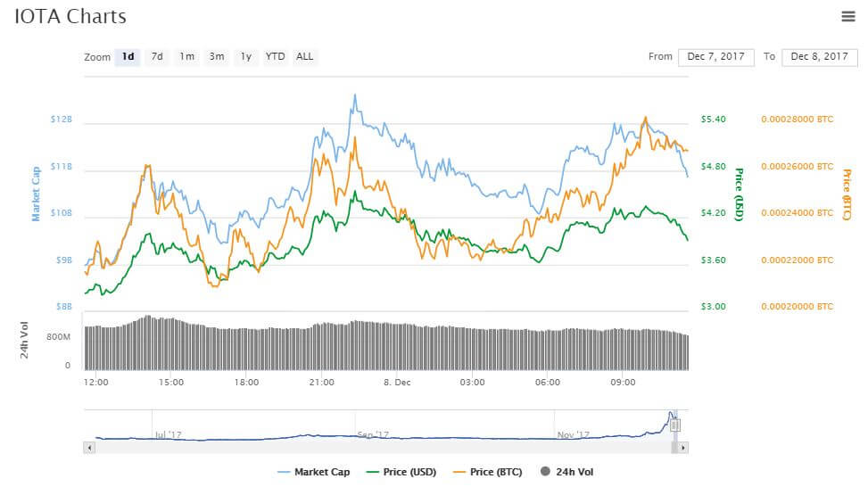Click the 06:00 time axis label
Viewport: 868px width, 487px height.
pyautogui.click(x=548, y=383)
